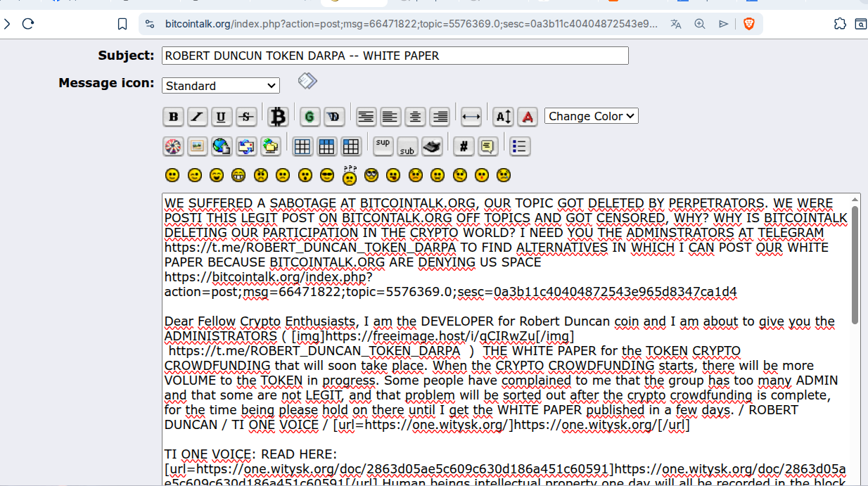Click the message text area scrollbar
This screenshot has height=486, width=868.
(x=855, y=264)
